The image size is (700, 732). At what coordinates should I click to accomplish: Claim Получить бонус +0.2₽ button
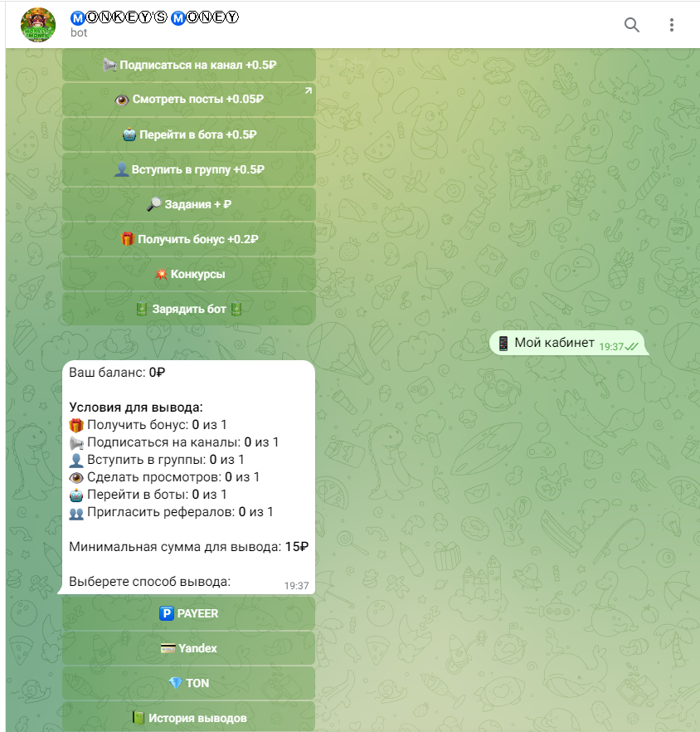189,239
